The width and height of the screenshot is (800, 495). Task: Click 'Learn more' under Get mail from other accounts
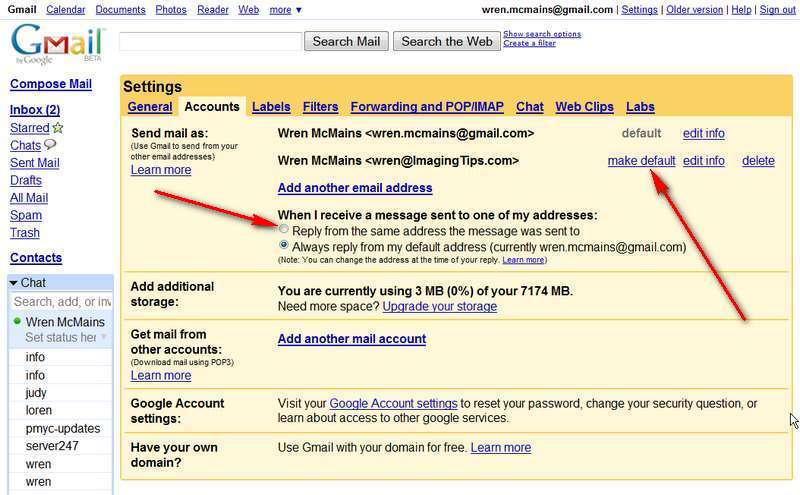(161, 376)
